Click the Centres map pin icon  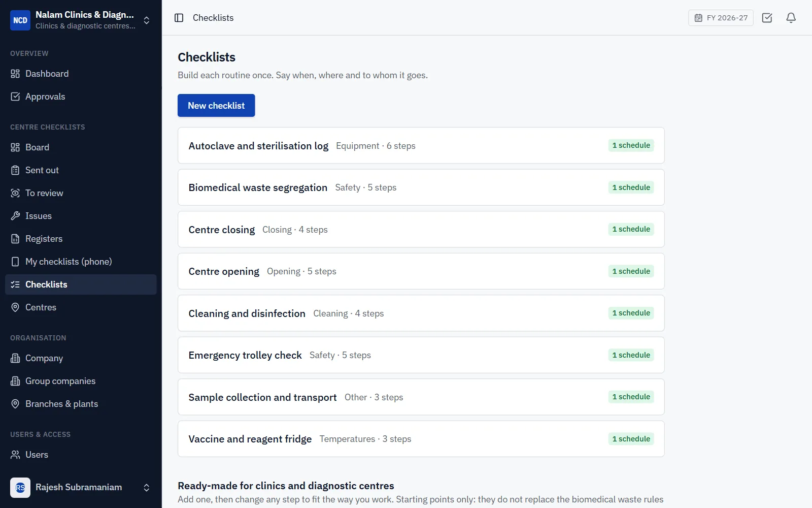click(15, 307)
